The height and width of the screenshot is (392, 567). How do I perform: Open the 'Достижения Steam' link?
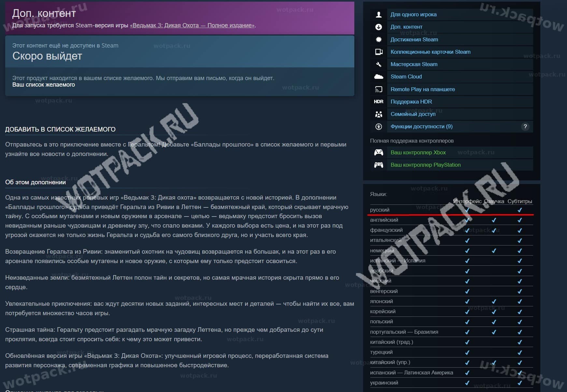(x=414, y=39)
